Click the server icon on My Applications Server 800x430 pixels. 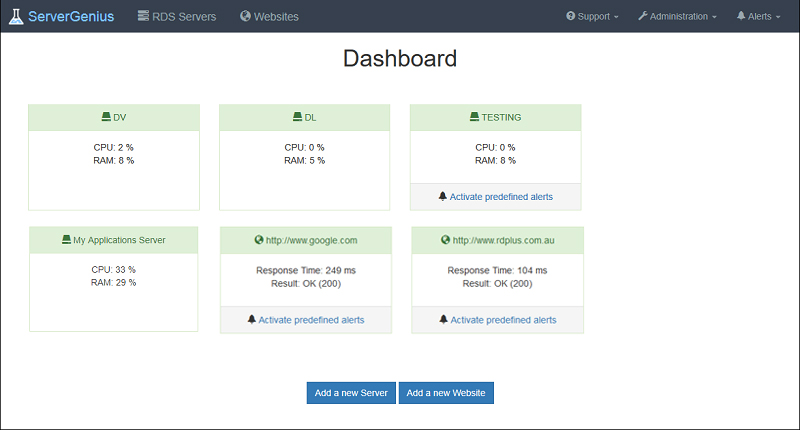pos(66,240)
